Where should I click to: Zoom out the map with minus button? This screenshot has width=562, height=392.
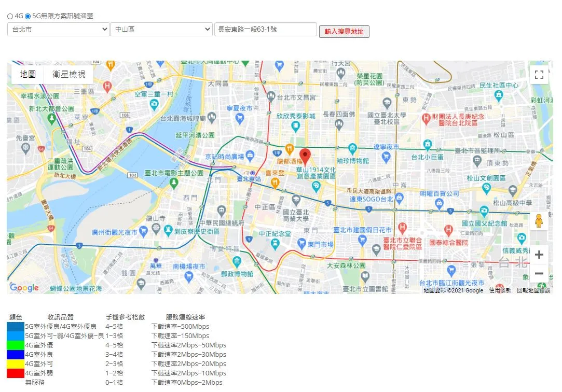coord(539,273)
